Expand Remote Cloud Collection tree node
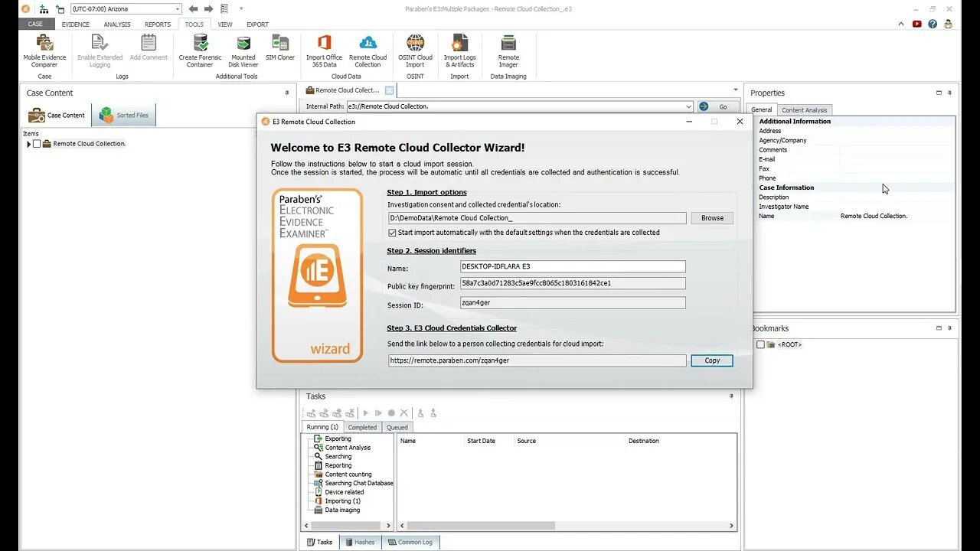980x551 pixels. (x=28, y=144)
